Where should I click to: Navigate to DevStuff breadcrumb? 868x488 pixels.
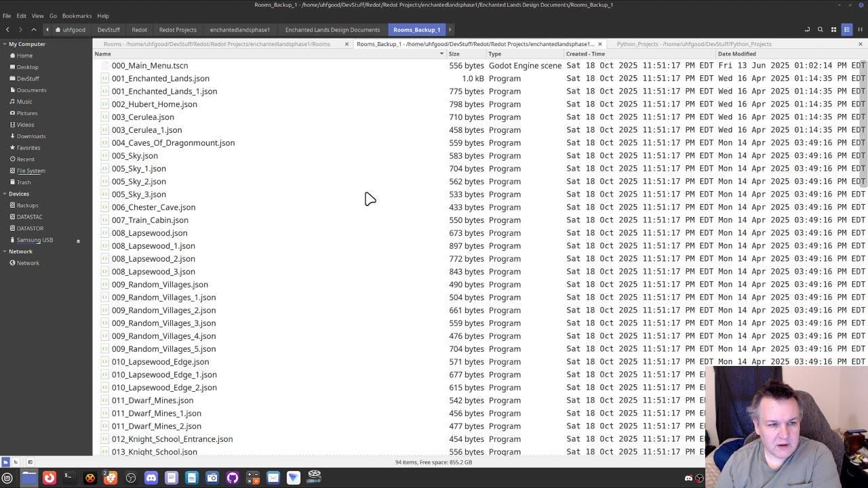[108, 30]
